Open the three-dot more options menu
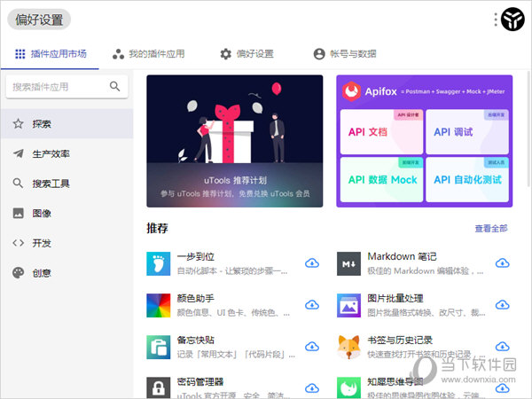The height and width of the screenshot is (399, 532). coord(496,20)
